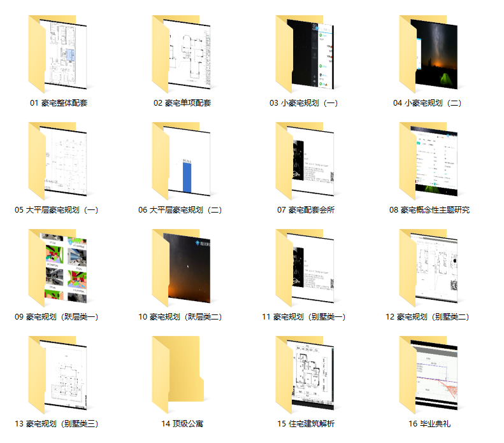The height and width of the screenshot is (443, 504).
Task: Click the 15 住宅建筑解析 folder icon
Action: coord(305,375)
